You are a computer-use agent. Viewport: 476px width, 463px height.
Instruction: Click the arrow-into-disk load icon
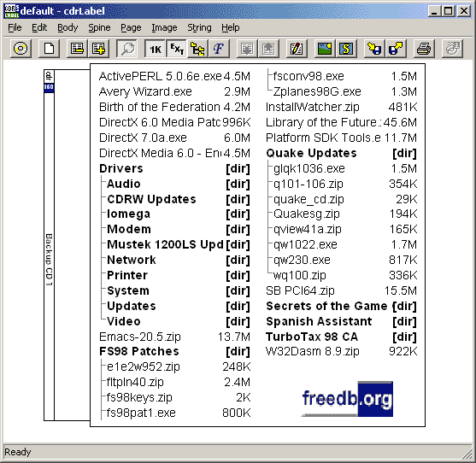click(374, 49)
